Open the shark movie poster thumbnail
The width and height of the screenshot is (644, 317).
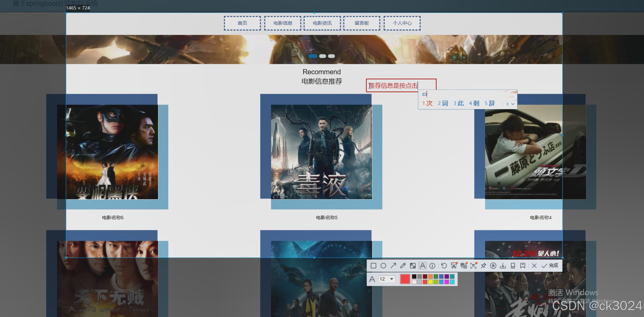[x=321, y=279]
